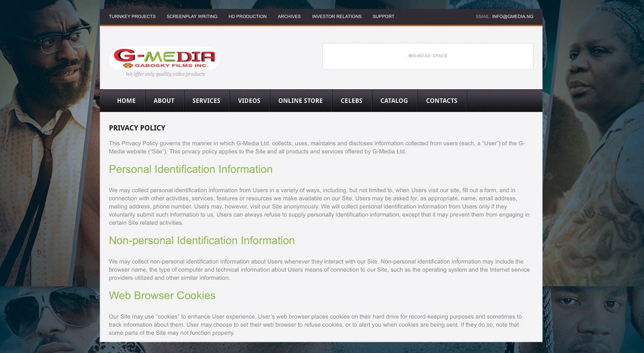Viewport: 644px width, 353px height.
Task: Click paragraph beginning 'We may collect non-personal identification'
Action: [319, 270]
